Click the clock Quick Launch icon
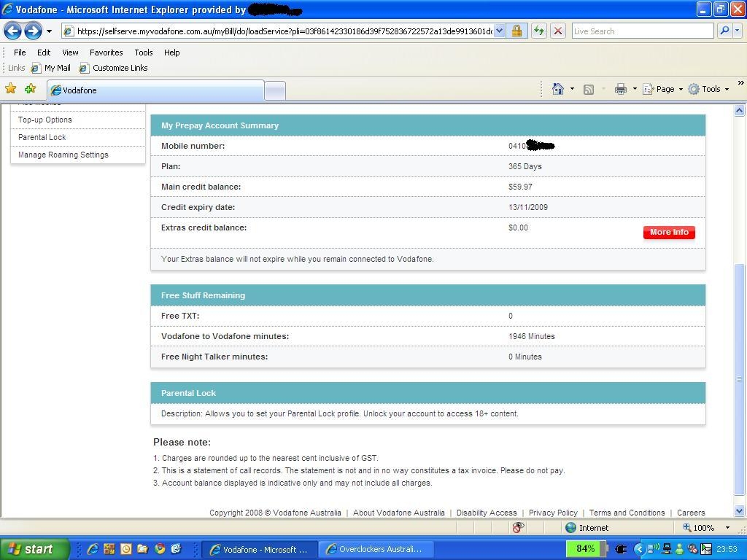The height and width of the screenshot is (560, 747). (125, 549)
